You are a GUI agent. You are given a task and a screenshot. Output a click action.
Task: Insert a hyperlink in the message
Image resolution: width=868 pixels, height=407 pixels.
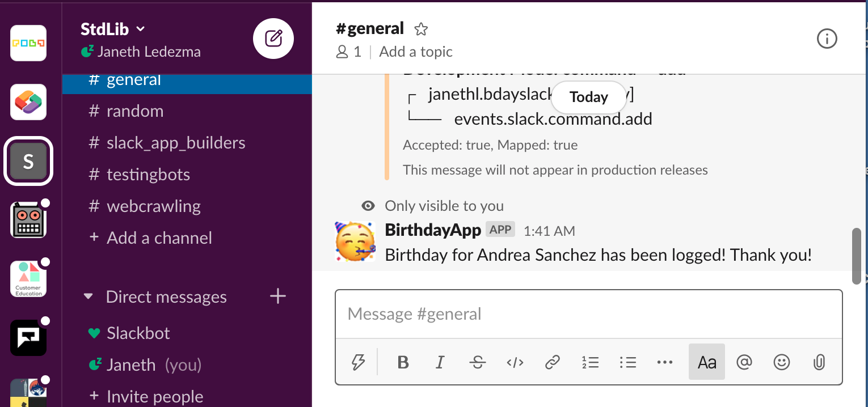pyautogui.click(x=553, y=362)
